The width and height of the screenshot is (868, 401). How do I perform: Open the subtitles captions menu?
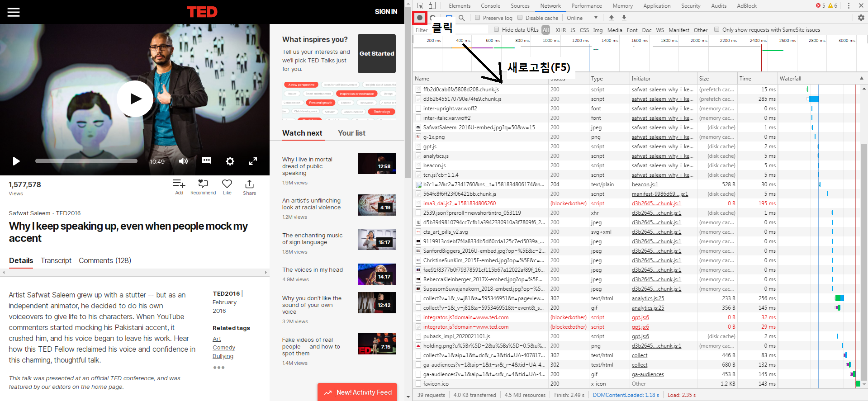pyautogui.click(x=207, y=161)
